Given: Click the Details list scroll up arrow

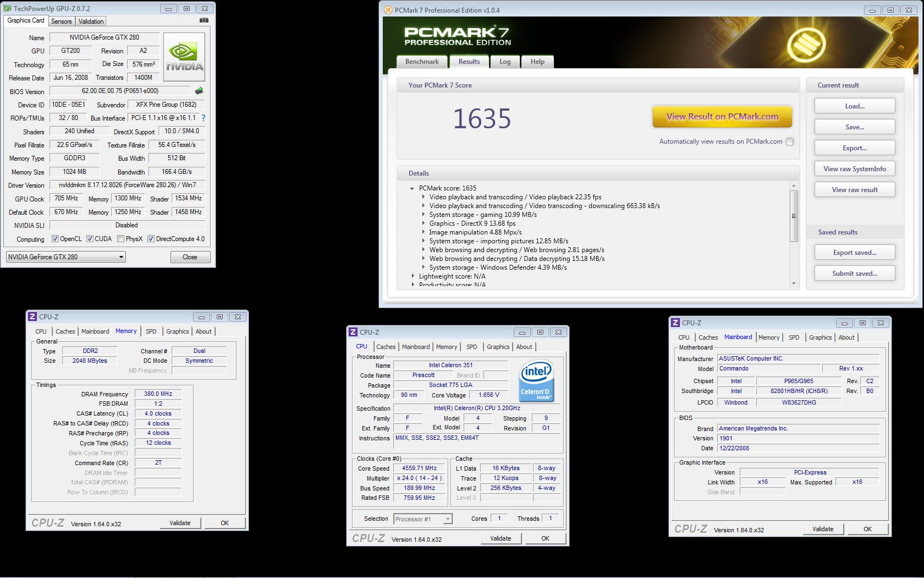Looking at the screenshot, I should [794, 186].
